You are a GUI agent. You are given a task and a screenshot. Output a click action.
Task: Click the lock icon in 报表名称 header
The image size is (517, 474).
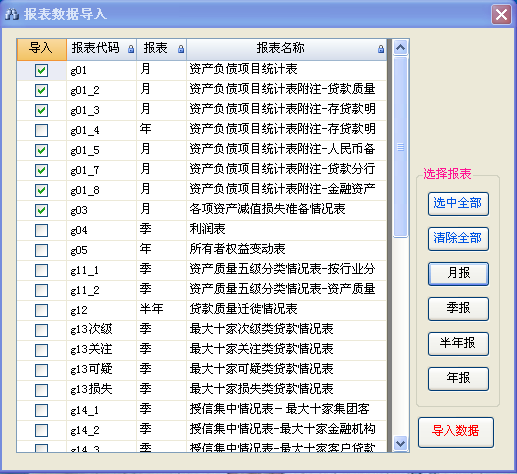tap(381, 49)
